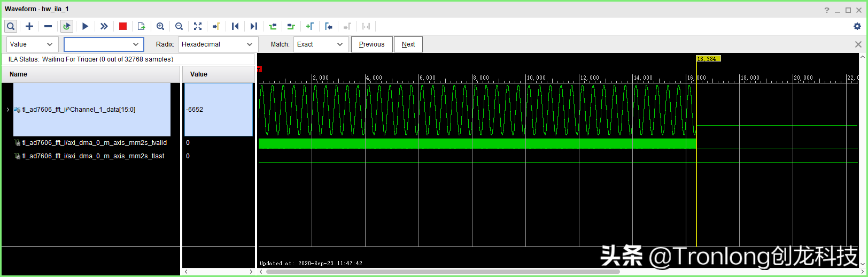Run trigger with the blue play button
This screenshot has width=868, height=277.
(x=85, y=26)
